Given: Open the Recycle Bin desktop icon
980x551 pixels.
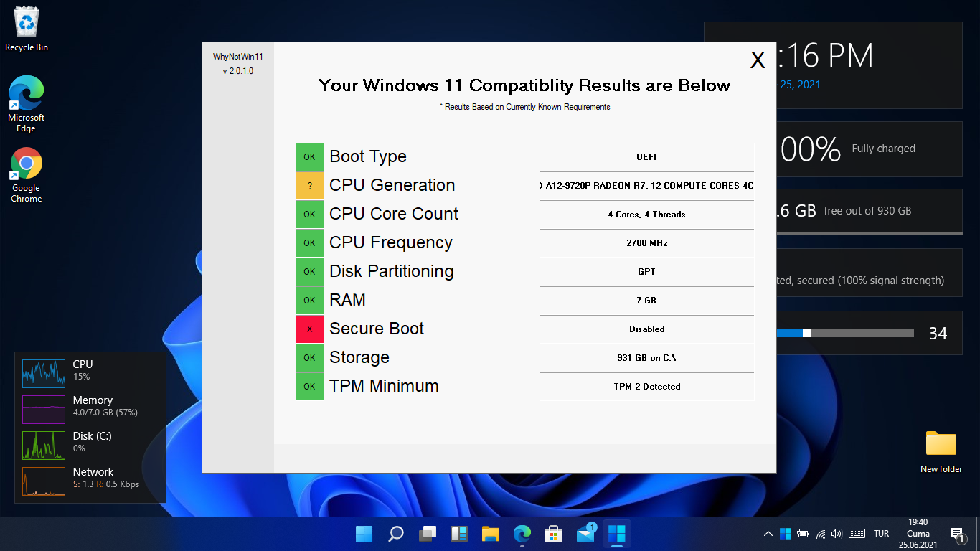Looking at the screenshot, I should point(27,29).
